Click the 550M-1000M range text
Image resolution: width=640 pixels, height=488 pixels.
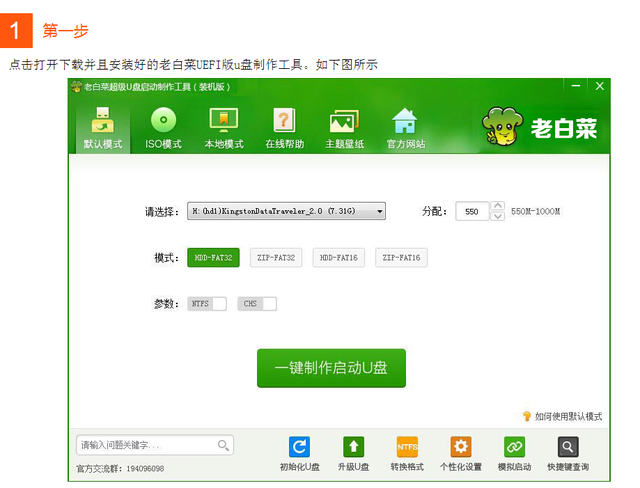[x=536, y=211]
